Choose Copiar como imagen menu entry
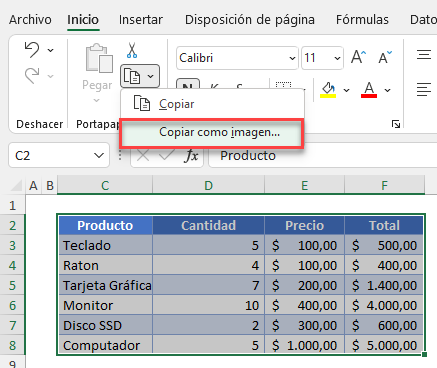 212,133
